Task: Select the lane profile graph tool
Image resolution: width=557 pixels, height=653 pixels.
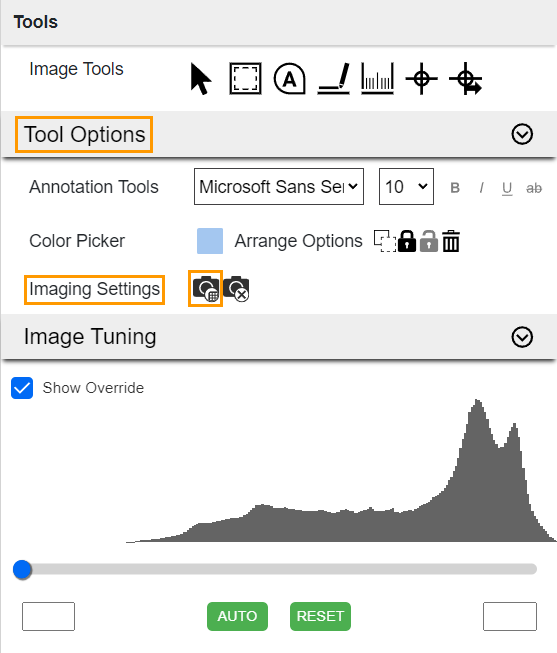Action: pos(377,79)
